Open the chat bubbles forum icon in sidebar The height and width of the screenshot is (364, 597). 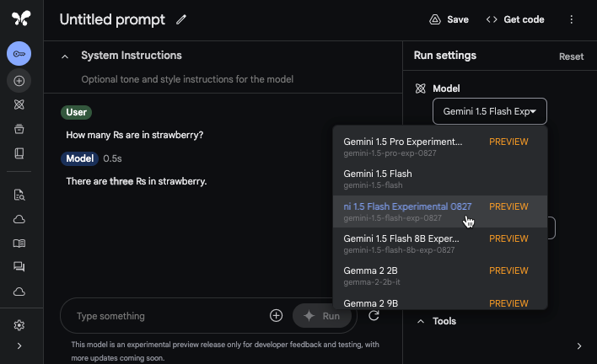[x=19, y=266]
